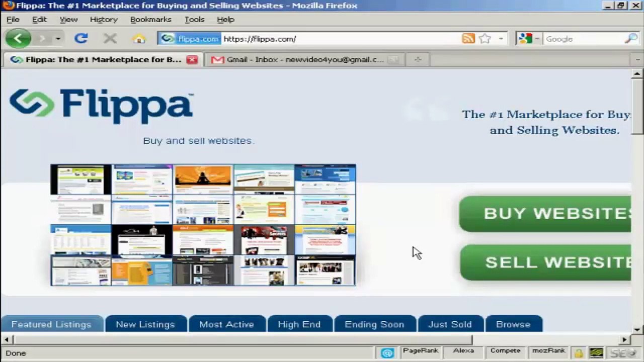
Task: Go to the Home page icon
Action: [x=139, y=39]
